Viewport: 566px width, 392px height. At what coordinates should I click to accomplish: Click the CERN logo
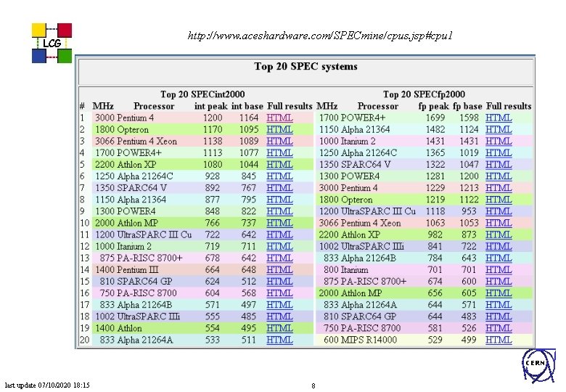coord(539,366)
